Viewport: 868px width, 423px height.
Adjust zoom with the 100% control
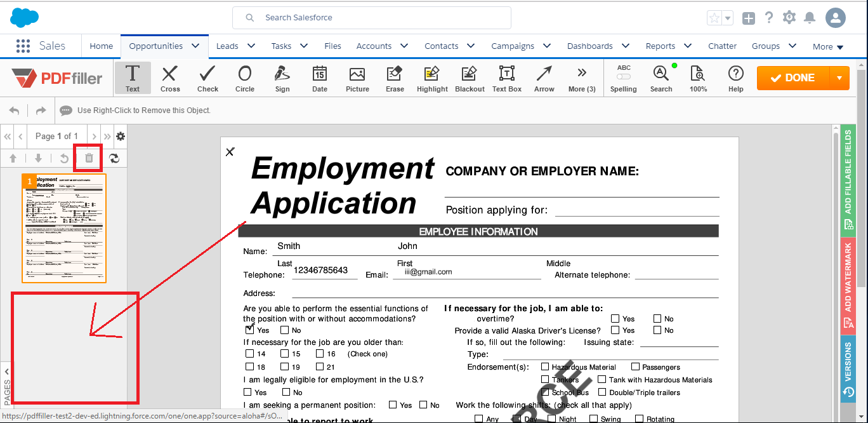click(x=698, y=78)
